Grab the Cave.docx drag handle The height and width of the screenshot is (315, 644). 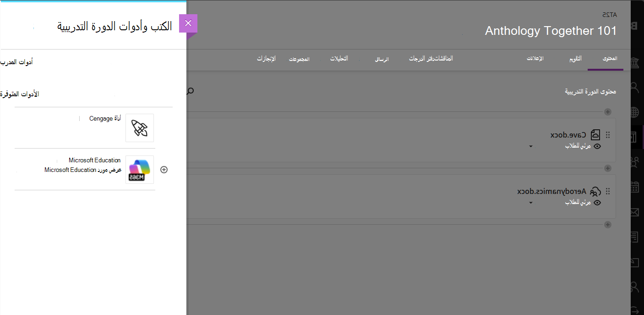[608, 135]
